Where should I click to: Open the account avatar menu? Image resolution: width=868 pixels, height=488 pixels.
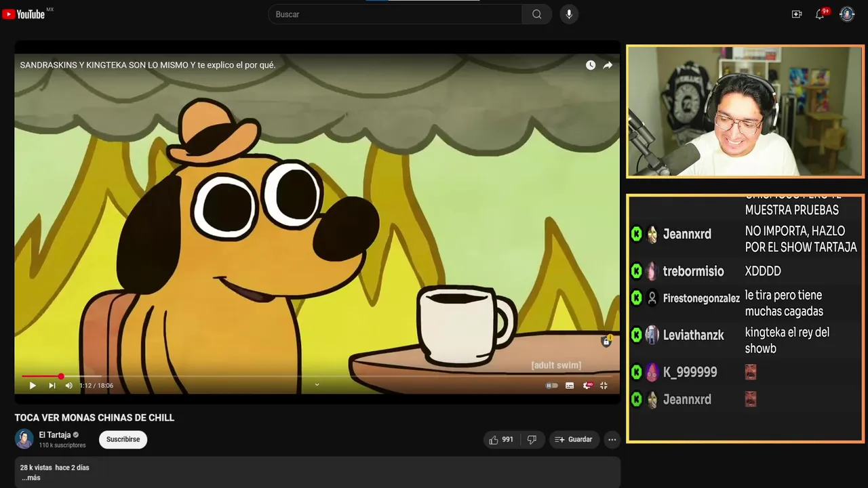pos(847,14)
